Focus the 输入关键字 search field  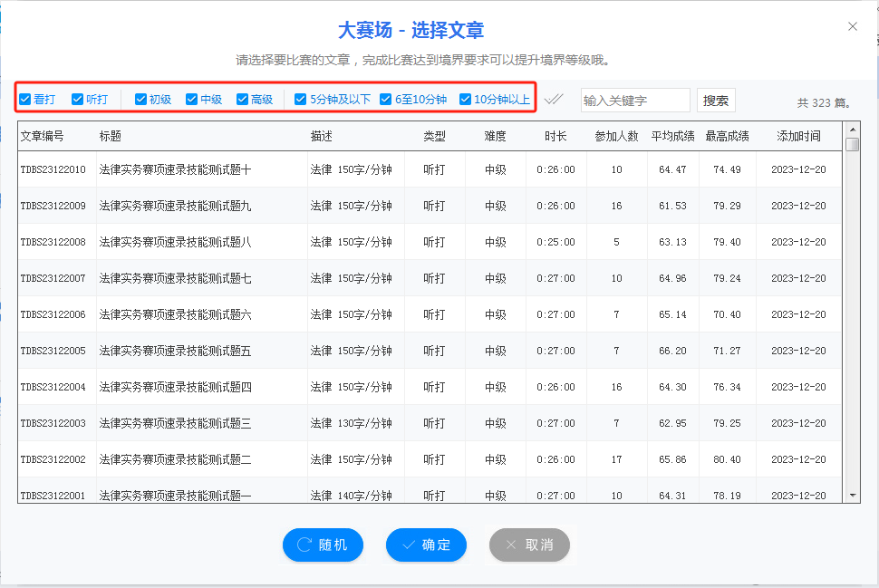pos(635,101)
